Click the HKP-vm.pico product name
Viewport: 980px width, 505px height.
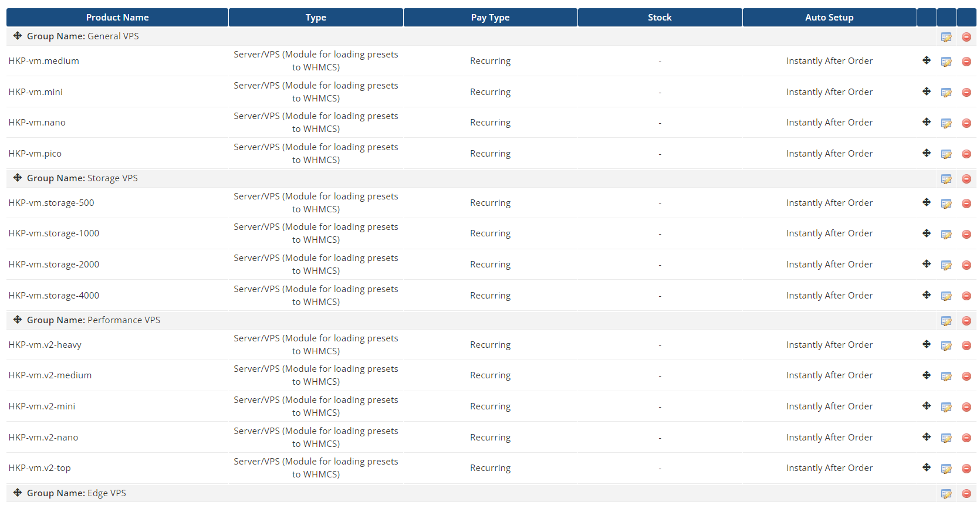coord(35,154)
